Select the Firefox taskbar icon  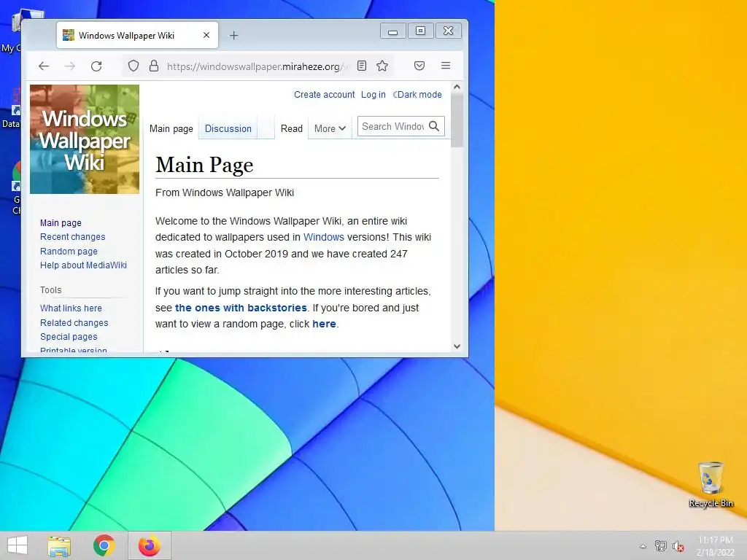149,545
